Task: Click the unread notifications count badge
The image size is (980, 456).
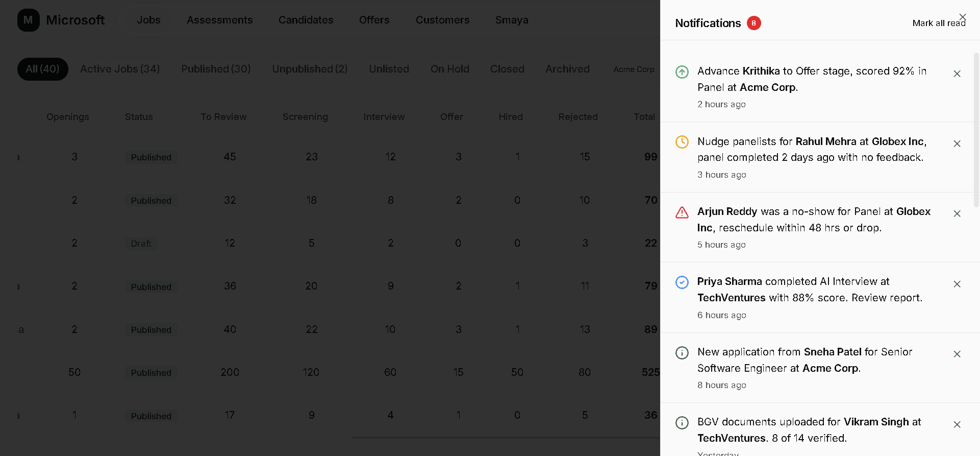Action: (x=753, y=23)
